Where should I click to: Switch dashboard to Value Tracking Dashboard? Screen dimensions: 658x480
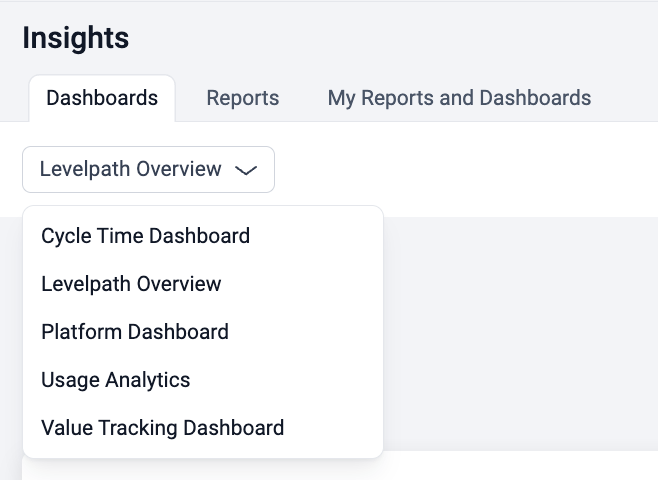pos(162,428)
